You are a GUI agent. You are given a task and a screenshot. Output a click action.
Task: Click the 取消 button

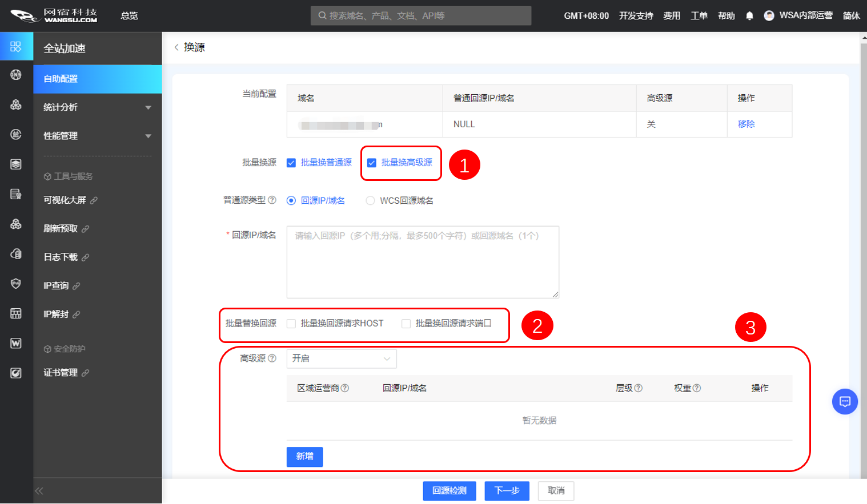[556, 491]
